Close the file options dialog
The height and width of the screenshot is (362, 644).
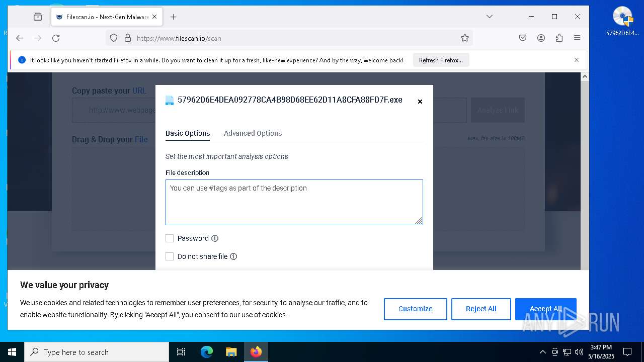[x=420, y=102]
